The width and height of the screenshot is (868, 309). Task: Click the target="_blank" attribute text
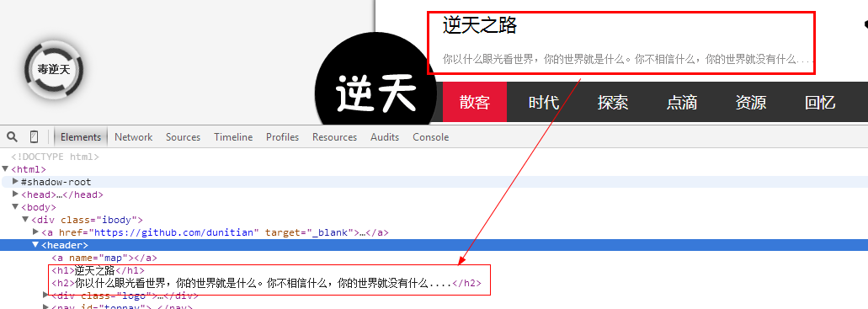(x=310, y=232)
